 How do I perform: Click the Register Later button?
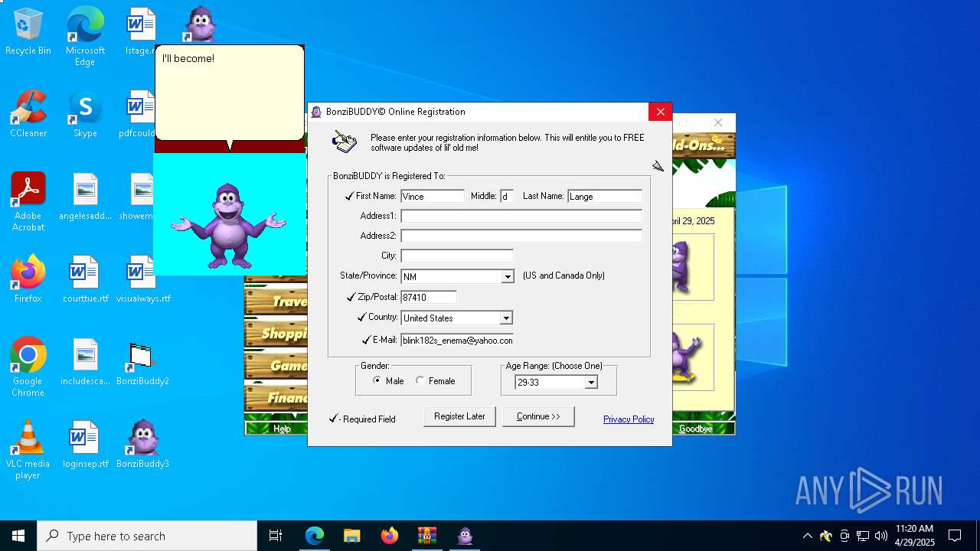pos(459,416)
